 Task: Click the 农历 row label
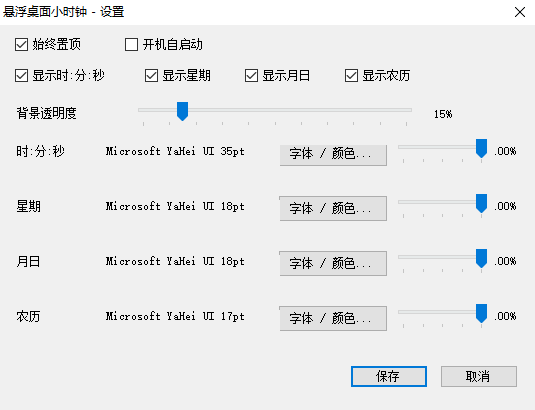pyautogui.click(x=28, y=316)
